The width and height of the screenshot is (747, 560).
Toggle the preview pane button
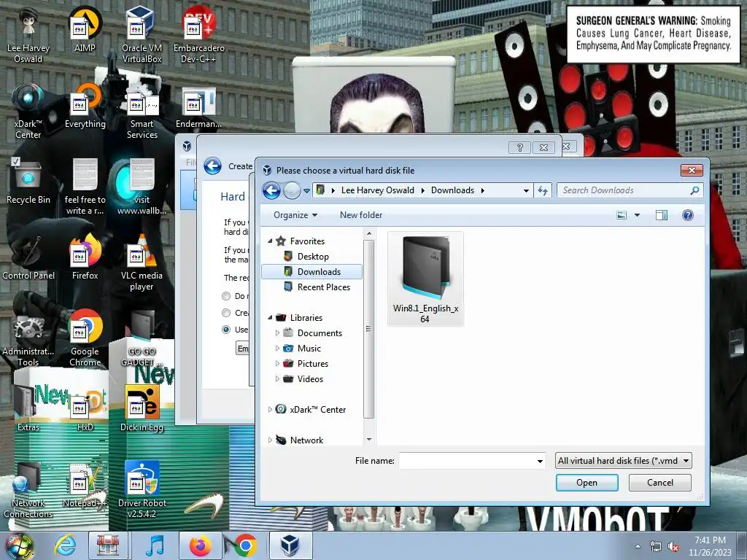tap(661, 215)
